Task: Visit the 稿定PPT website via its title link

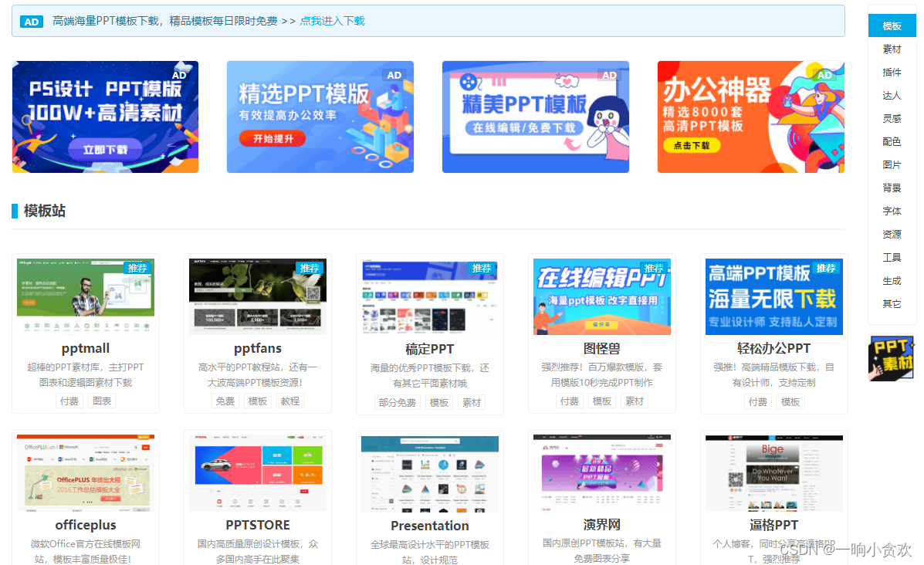Action: (429, 348)
